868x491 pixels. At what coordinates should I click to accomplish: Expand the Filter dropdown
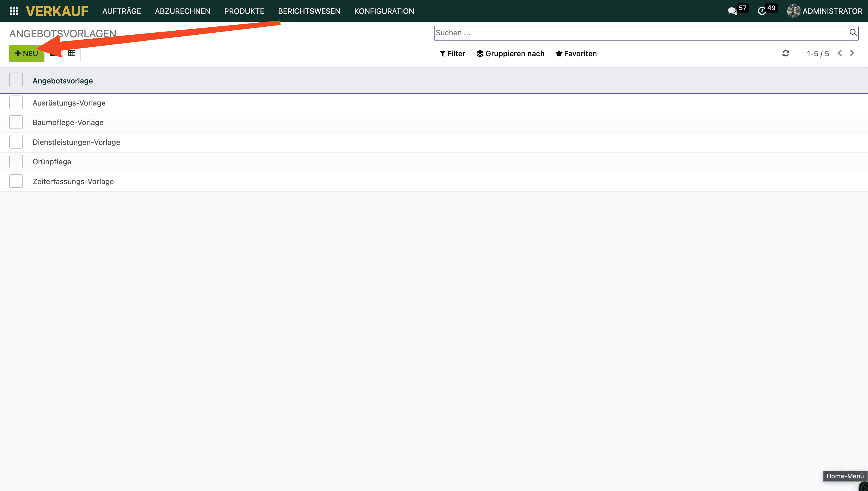(452, 54)
